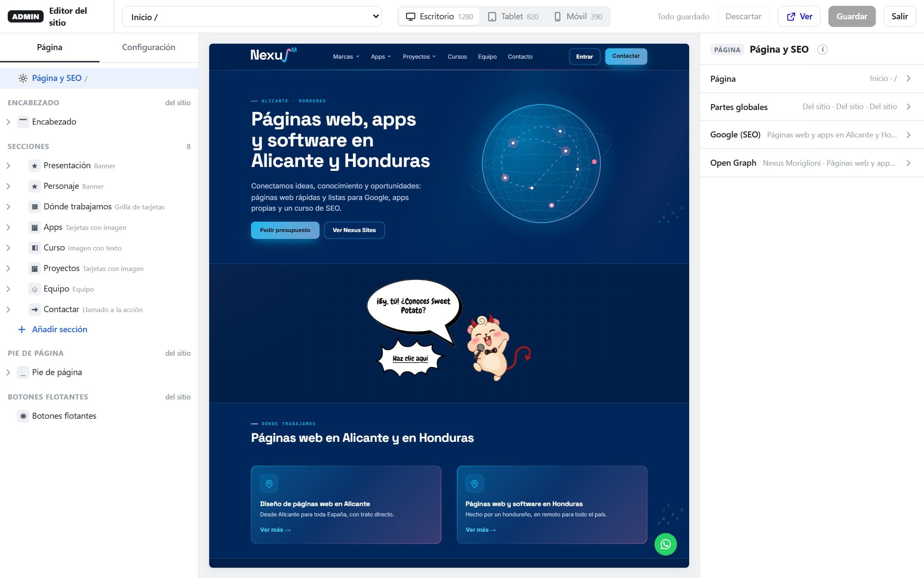
Task: Open the Open Graph settings row
Action: (811, 163)
